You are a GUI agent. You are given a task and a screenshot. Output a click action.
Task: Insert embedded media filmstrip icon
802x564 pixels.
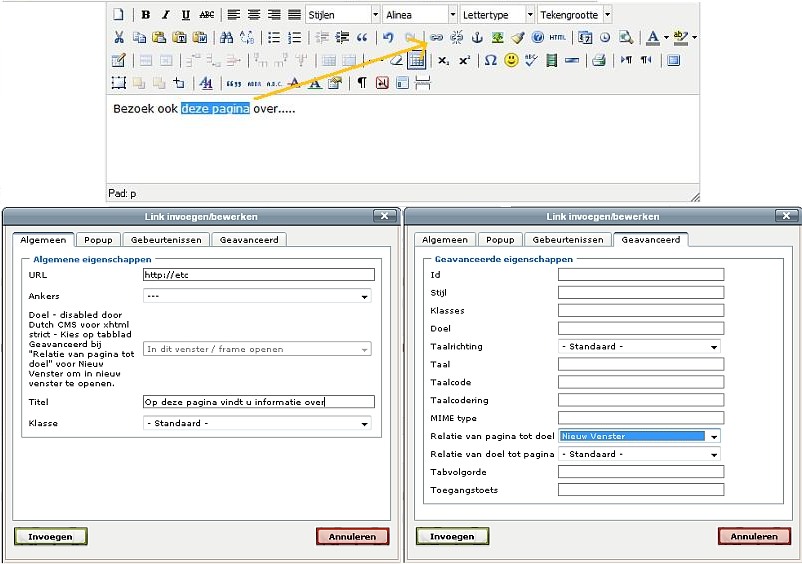point(551,60)
